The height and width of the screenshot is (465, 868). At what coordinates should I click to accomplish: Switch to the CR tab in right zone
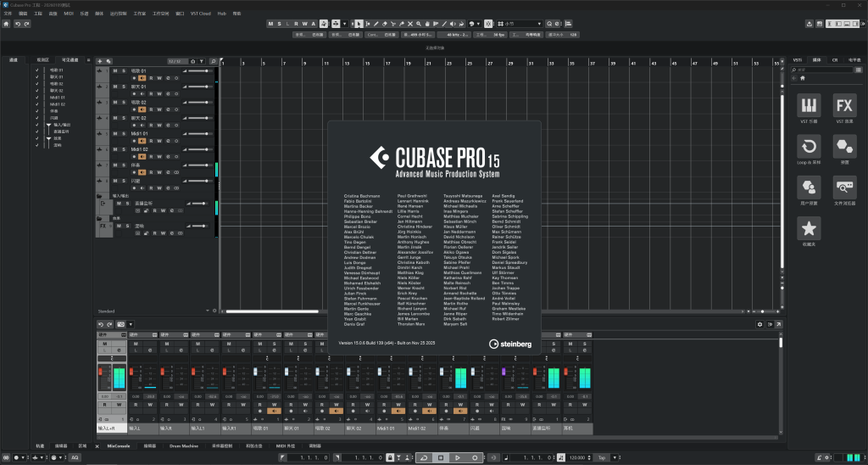coord(835,60)
